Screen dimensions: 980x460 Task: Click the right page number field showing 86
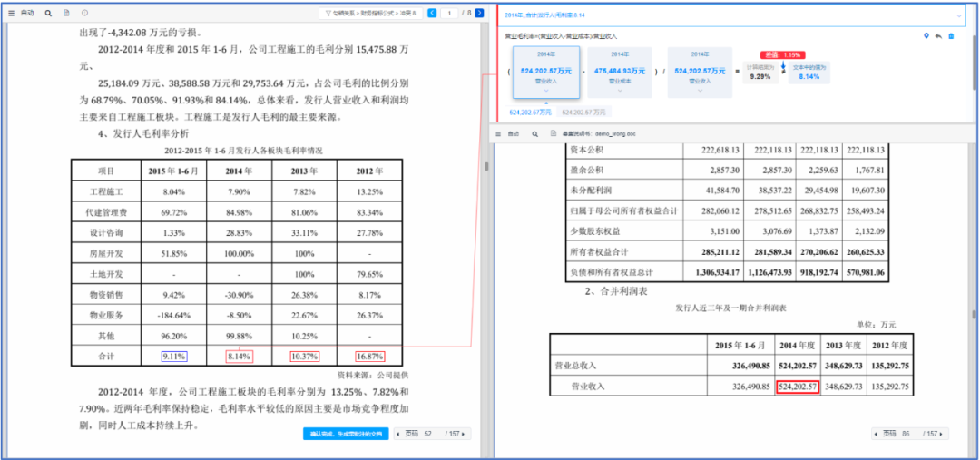[906, 434]
